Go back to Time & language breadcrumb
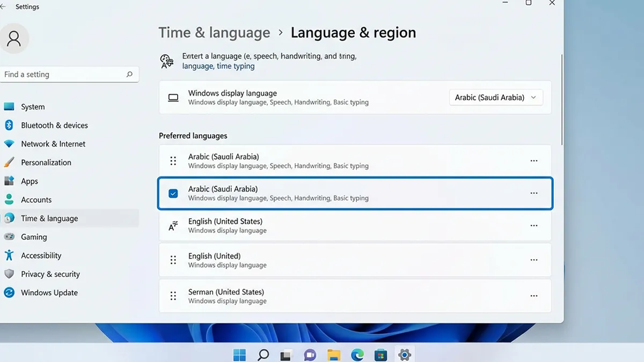This screenshot has width=644, height=362. [x=214, y=33]
